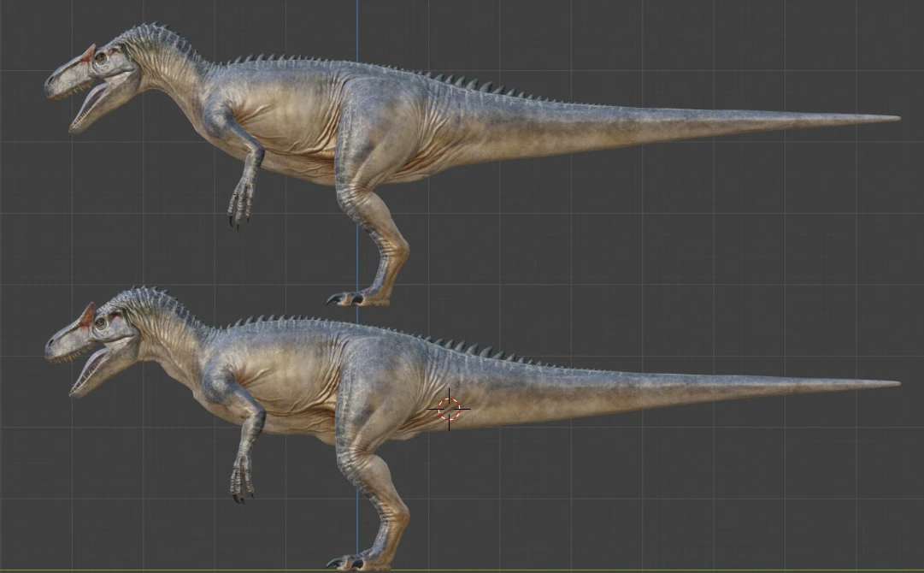Click the lower dinosaur's foot at the bottom edge

[x=357, y=561]
